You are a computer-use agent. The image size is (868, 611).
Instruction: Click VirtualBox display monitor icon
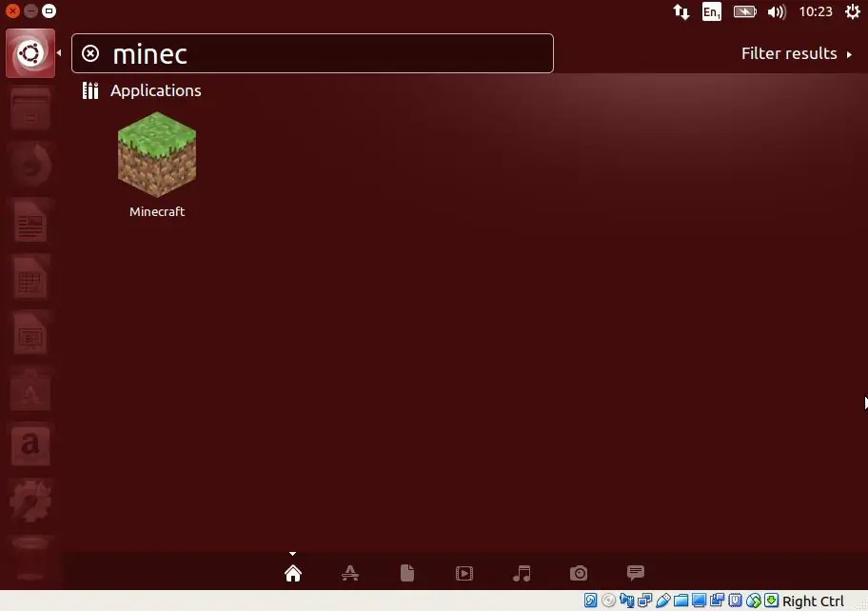pos(700,601)
